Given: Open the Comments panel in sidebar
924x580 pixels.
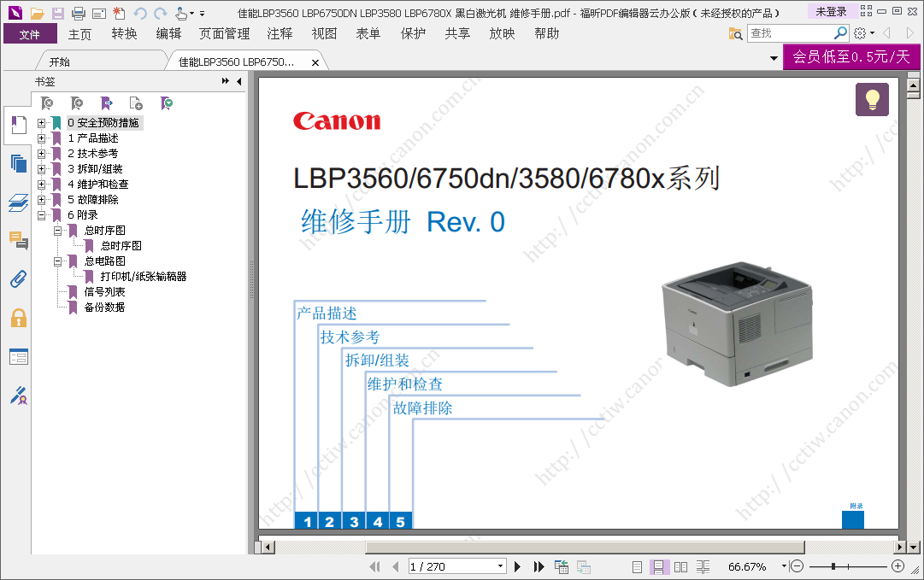Looking at the screenshot, I should click(x=18, y=240).
